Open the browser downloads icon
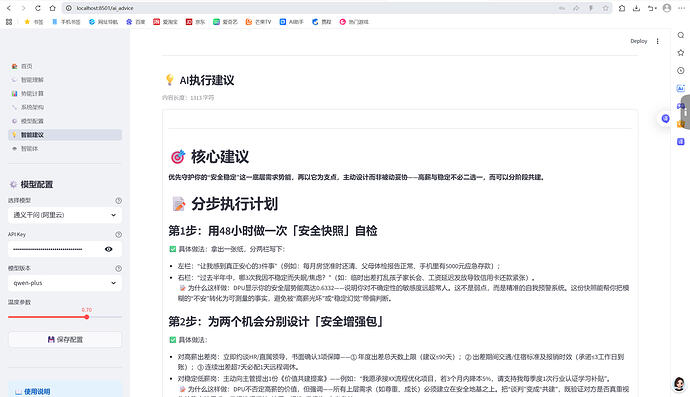Image resolution: width=690 pixels, height=397 pixels. (636, 8)
